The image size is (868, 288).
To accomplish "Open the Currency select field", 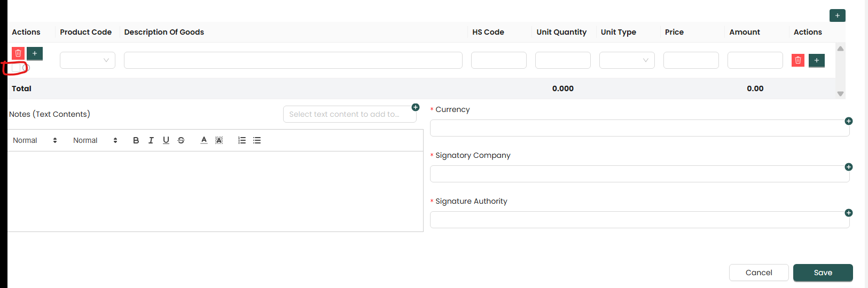I will [x=639, y=128].
